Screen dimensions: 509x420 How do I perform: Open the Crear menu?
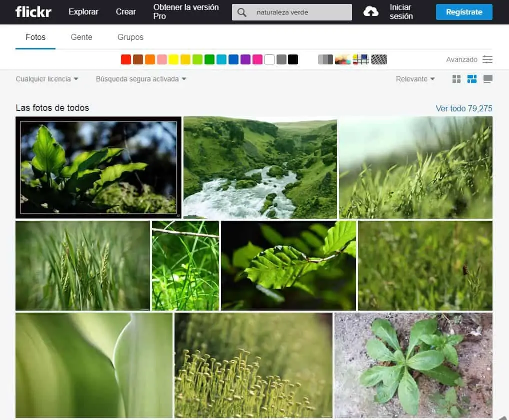click(x=125, y=12)
